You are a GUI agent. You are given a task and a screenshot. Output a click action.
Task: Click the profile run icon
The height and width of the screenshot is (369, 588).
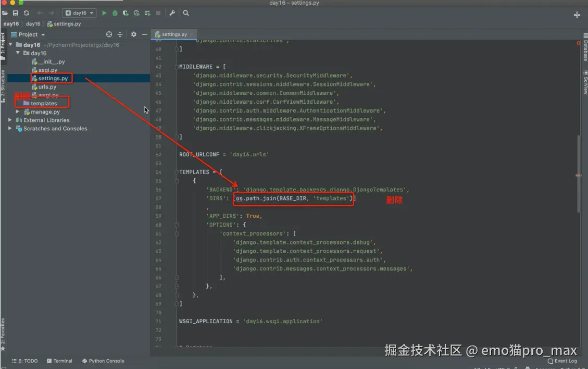click(x=136, y=13)
